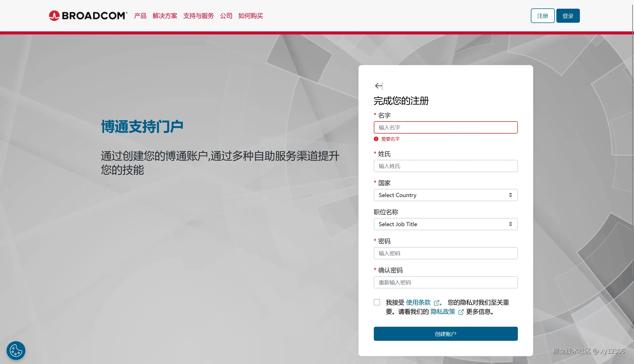Click the 输入名字 first name field
The width and height of the screenshot is (634, 364).
pos(446,127)
